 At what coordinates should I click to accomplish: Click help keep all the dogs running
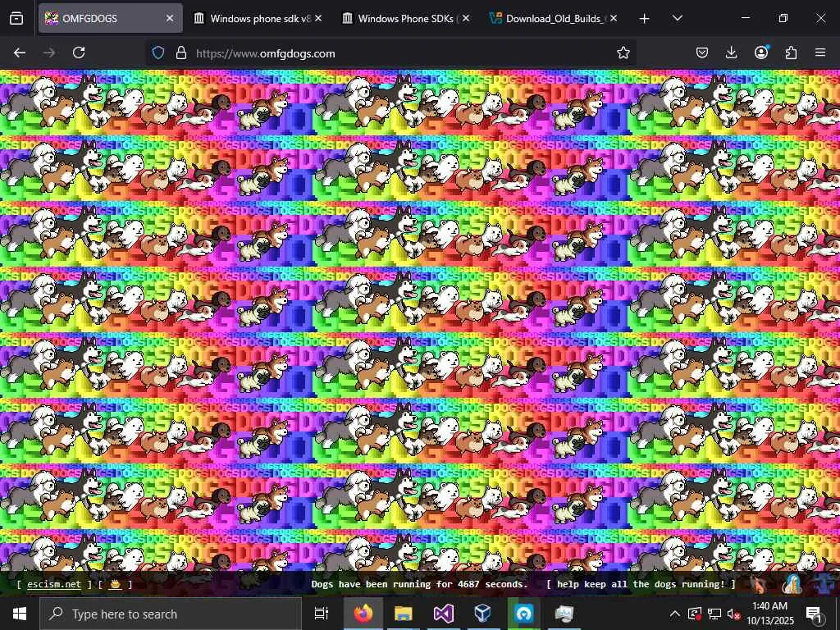point(641,584)
